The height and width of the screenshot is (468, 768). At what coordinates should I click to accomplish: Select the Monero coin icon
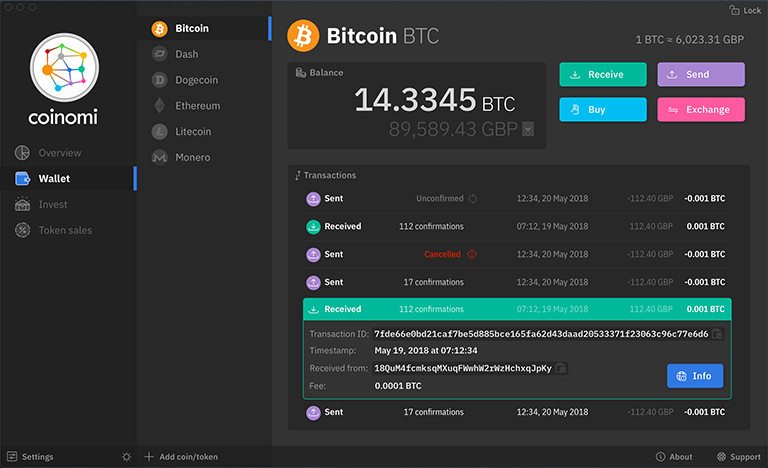pos(159,157)
